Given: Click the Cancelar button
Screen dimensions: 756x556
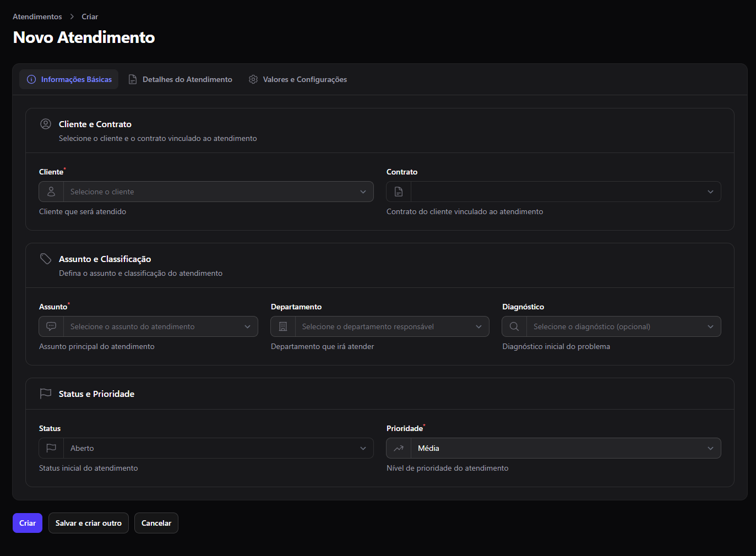Looking at the screenshot, I should pos(156,523).
